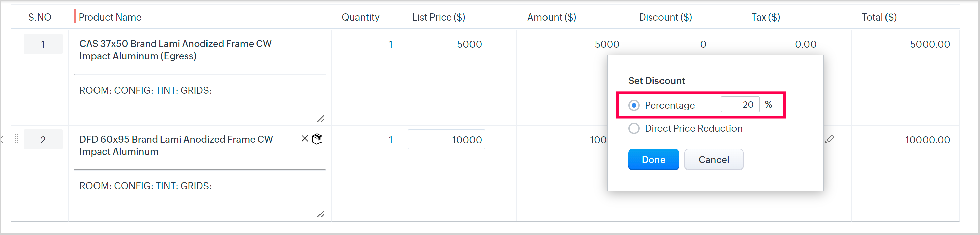
Task: Click the resize handle of row 2 description
Action: (x=321, y=214)
